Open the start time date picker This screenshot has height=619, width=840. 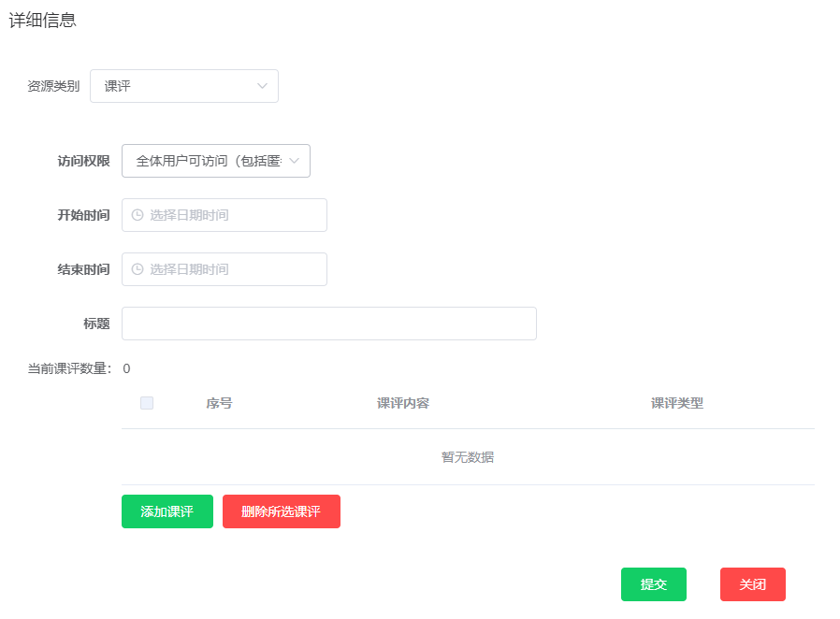click(224, 215)
